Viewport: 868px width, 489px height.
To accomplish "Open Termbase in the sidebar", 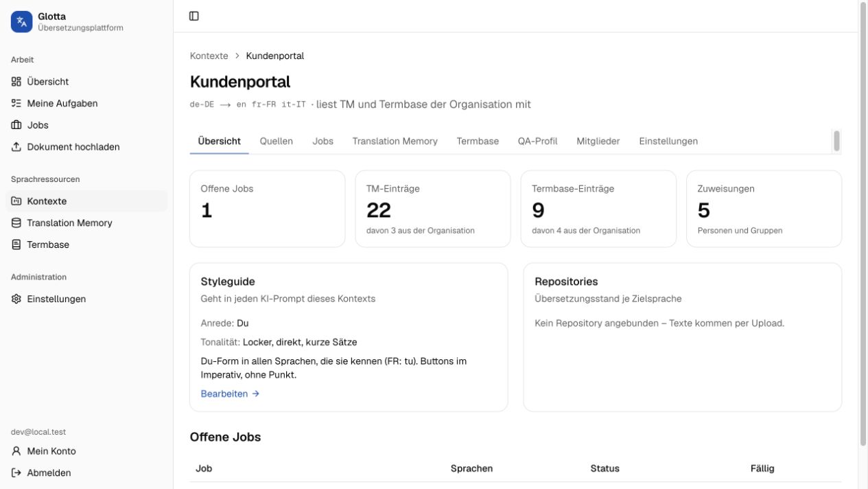I will 86,244.
